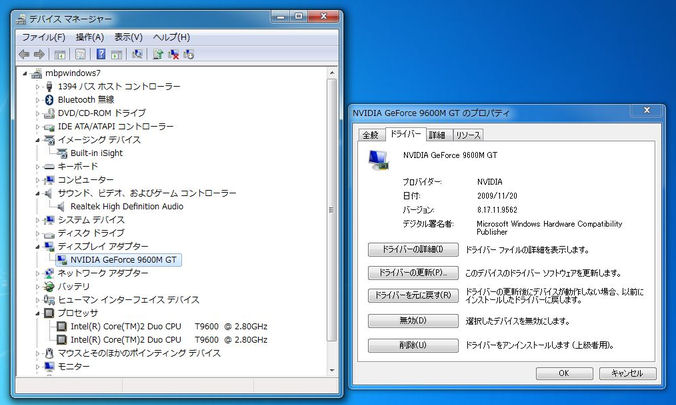Open Properties via the toolbar icon
The width and height of the screenshot is (676, 405).
coord(80,54)
